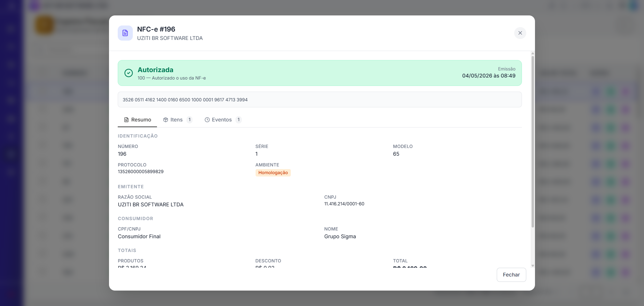This screenshot has height=306, width=644.
Task: Click the Itens count badge 1
Action: pyautogui.click(x=190, y=120)
